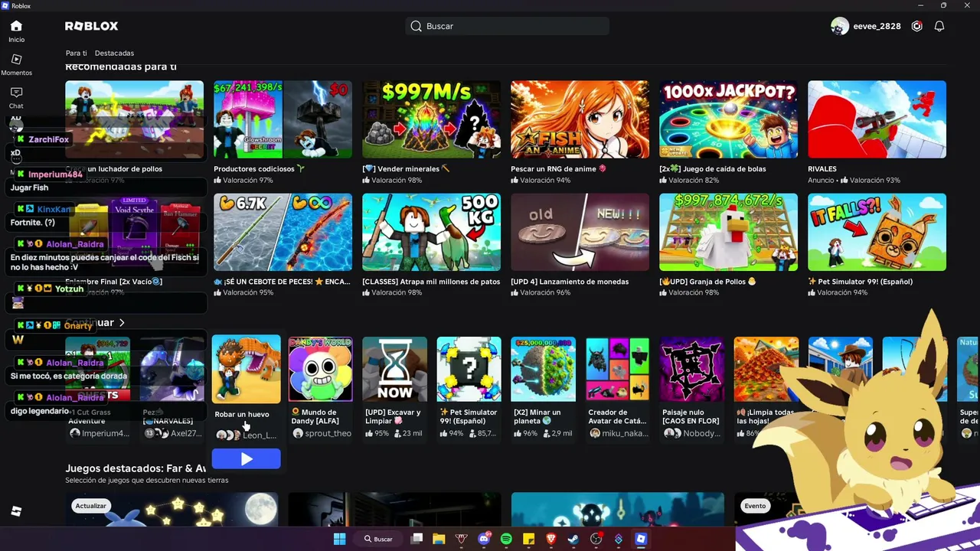Click Atrapa mil millones de patos title

click(431, 282)
